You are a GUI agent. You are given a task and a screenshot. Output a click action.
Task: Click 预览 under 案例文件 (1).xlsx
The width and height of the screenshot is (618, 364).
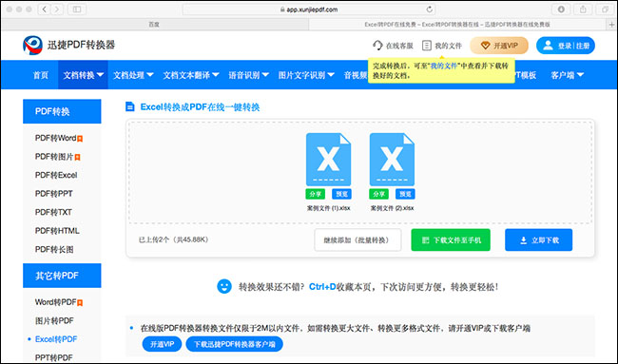[341, 194]
